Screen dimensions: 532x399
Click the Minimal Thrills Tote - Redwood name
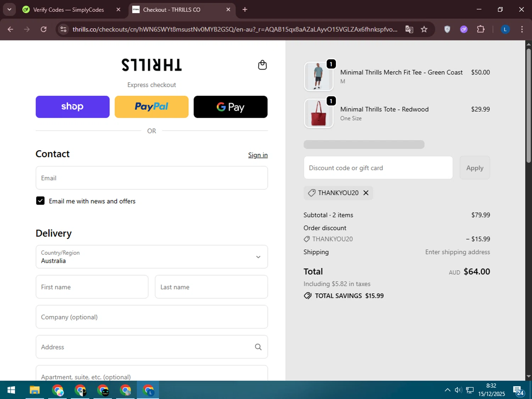384,109
